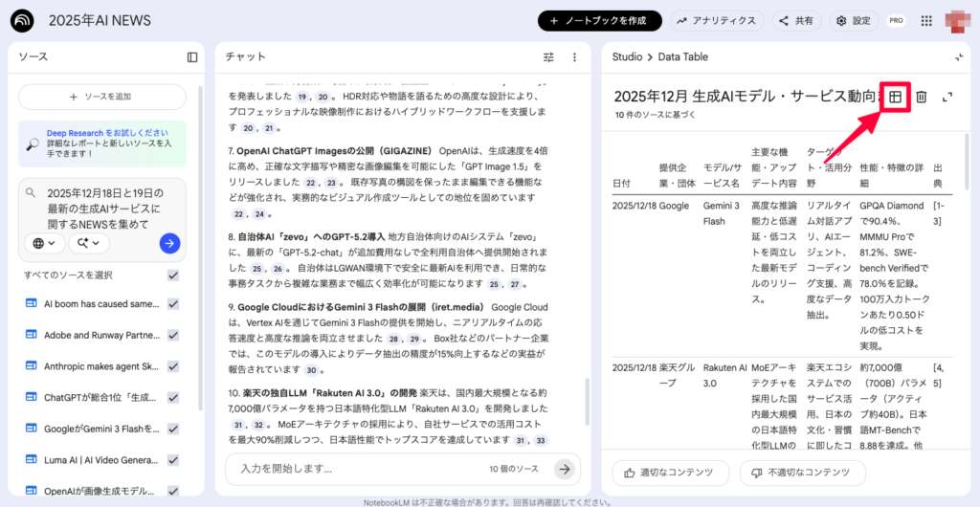This screenshot has height=507, width=980.
Task: Open the 共有 share dialog
Action: [796, 21]
